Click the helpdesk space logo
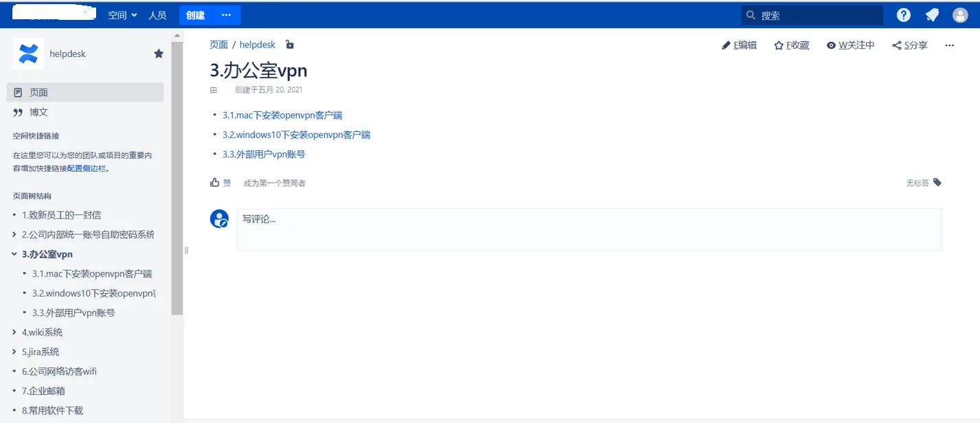980x423 pixels. point(28,54)
